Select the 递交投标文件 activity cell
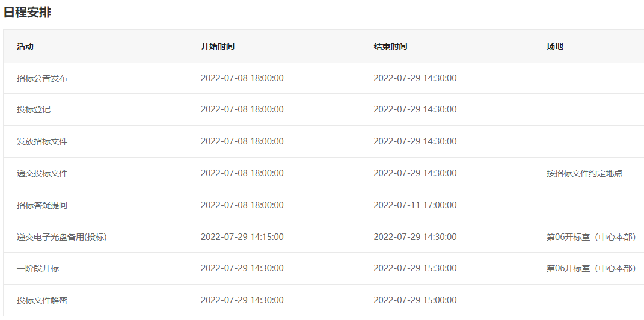 (42, 173)
